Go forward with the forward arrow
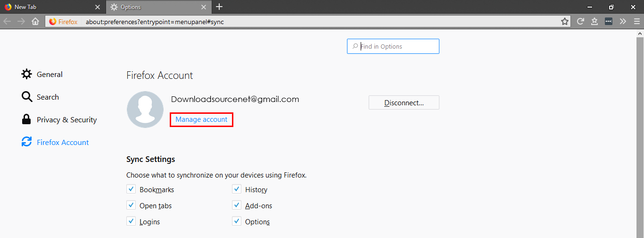 (x=21, y=22)
